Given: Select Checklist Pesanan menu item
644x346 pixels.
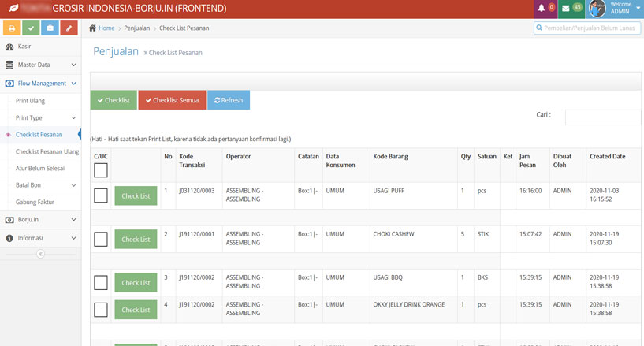Looking at the screenshot, I should 39,135.
